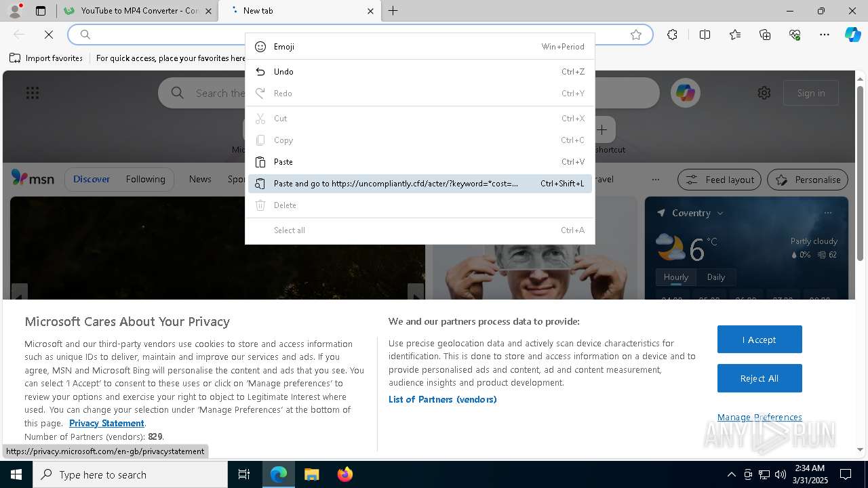Screen dimensions: 868x488
Task: Open the Copilot sidebar icon
Action: tap(853, 35)
